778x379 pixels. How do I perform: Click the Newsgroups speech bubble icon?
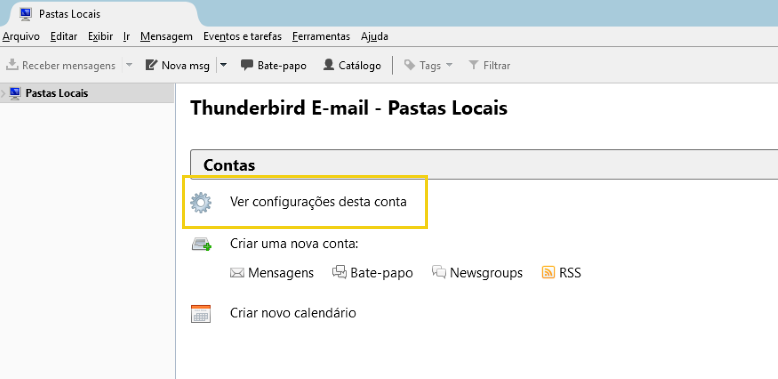439,272
